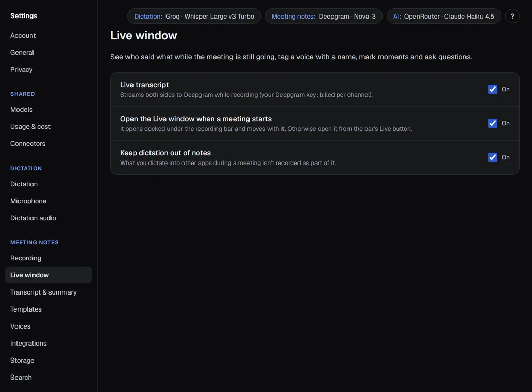The height and width of the screenshot is (392, 532).
Task: Click 'Keep dictation out of notes' title
Action: click(x=165, y=153)
